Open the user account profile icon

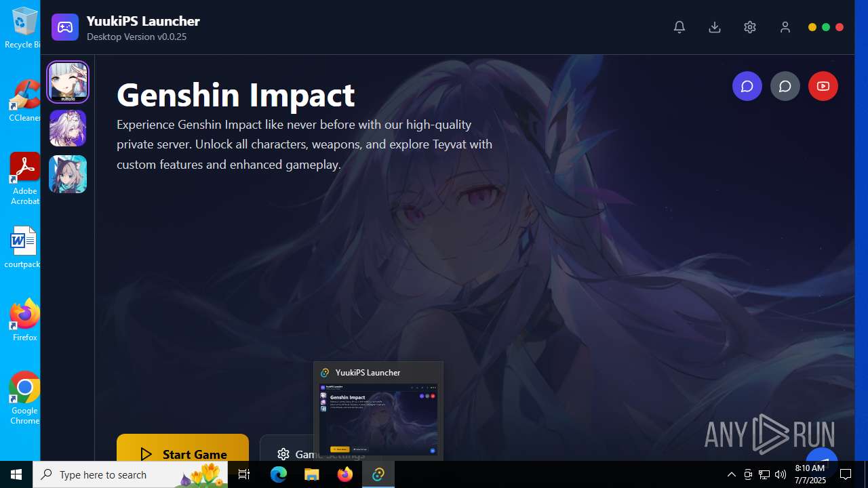tap(785, 27)
